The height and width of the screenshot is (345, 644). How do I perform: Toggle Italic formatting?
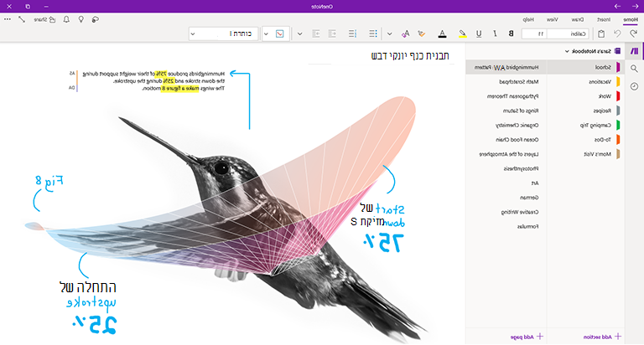pyautogui.click(x=495, y=33)
